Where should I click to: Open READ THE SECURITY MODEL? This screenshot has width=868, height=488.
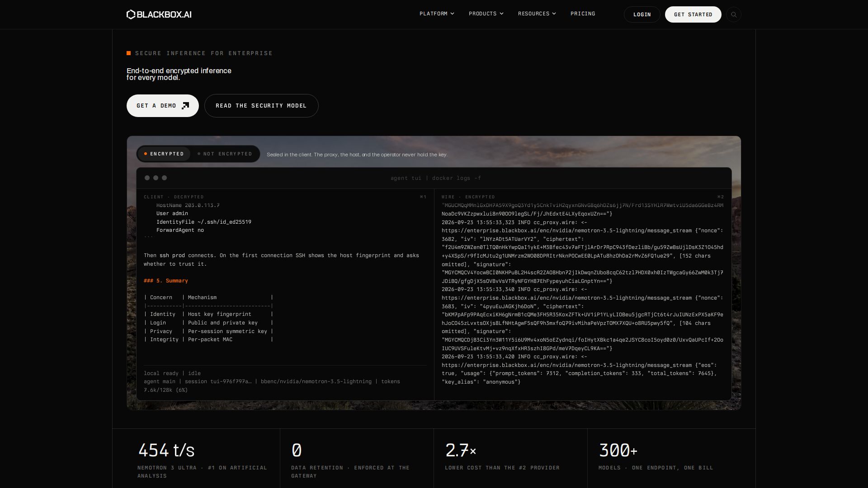click(x=261, y=106)
